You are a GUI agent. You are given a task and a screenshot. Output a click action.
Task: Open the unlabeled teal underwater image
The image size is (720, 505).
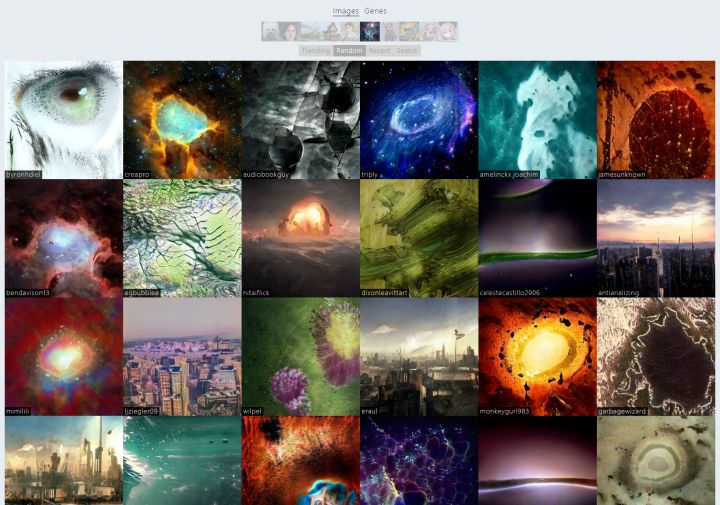[x=182, y=460]
